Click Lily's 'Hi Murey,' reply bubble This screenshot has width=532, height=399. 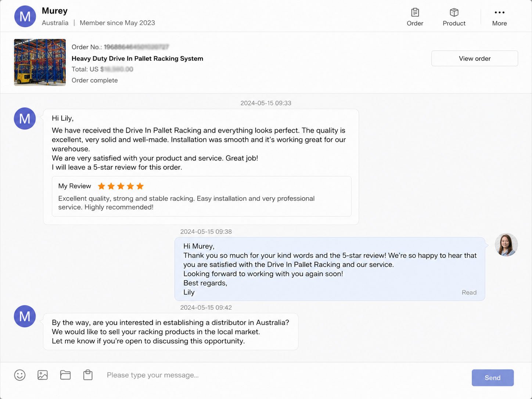(330, 269)
